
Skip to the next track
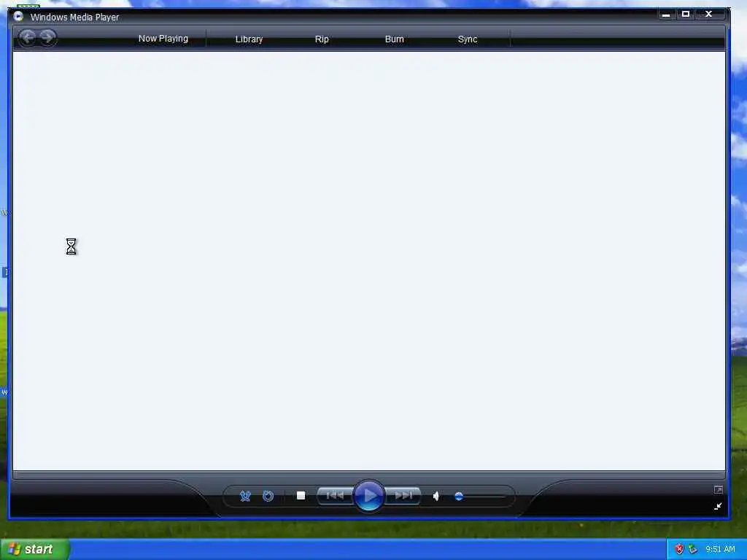tap(403, 496)
